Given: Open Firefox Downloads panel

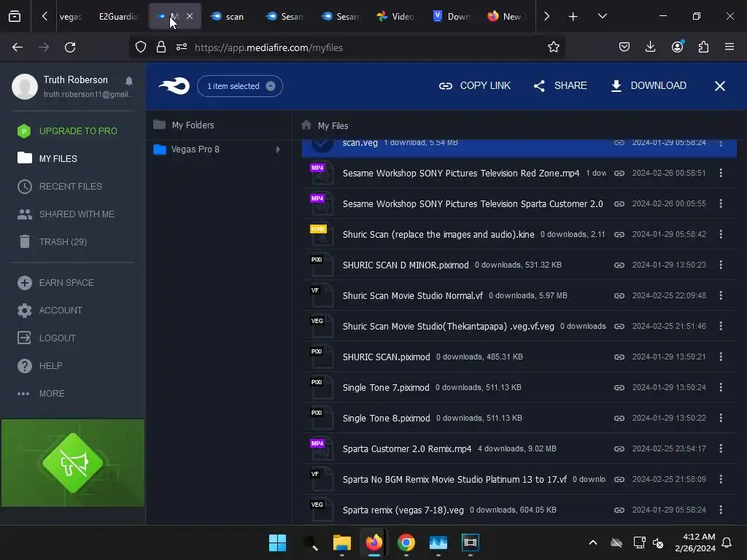Looking at the screenshot, I should click(x=650, y=47).
